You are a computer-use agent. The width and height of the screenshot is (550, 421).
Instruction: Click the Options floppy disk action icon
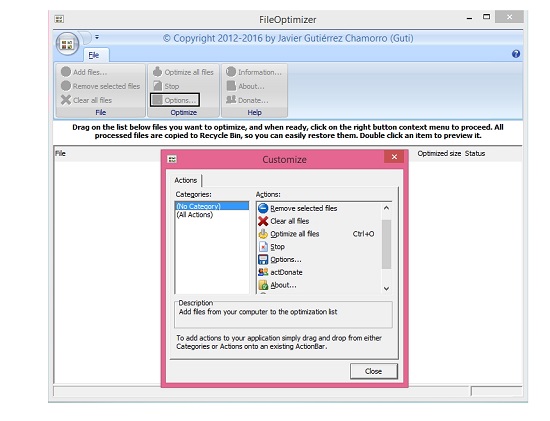coord(263,259)
